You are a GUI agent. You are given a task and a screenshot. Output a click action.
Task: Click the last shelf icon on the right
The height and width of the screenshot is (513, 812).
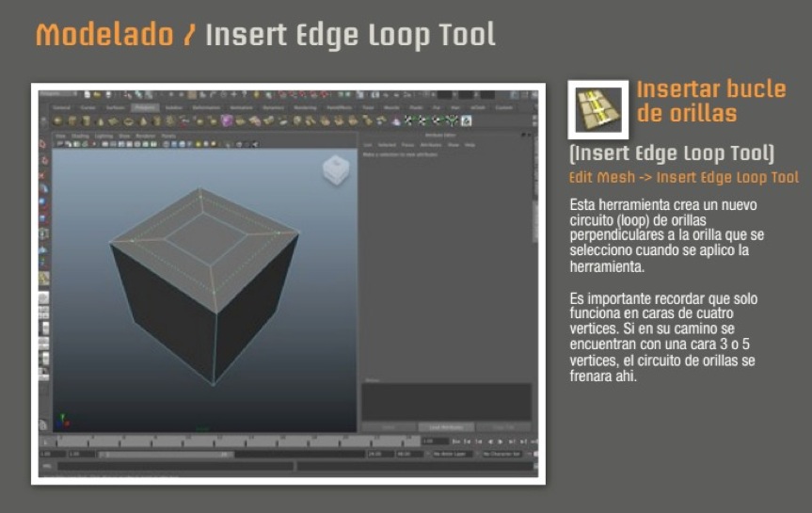466,120
